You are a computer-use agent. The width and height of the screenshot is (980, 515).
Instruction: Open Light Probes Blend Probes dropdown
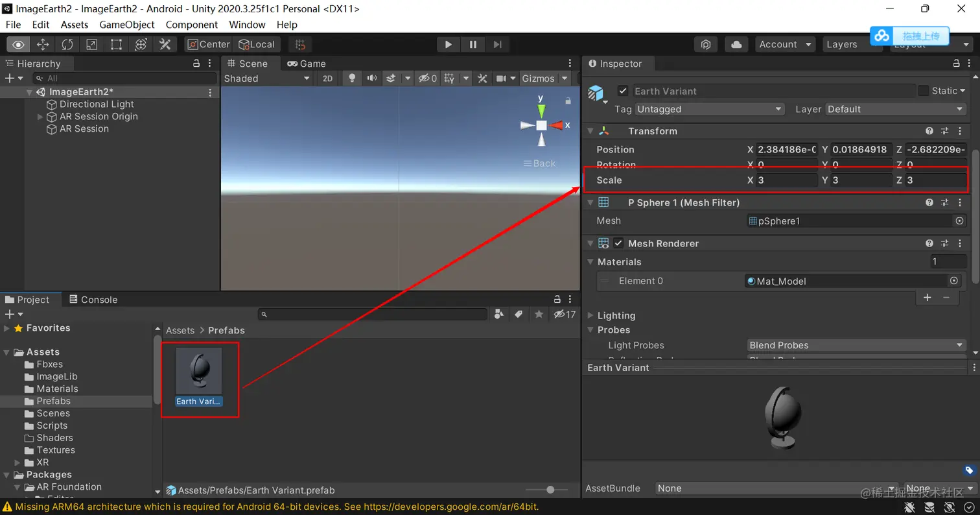(856, 345)
